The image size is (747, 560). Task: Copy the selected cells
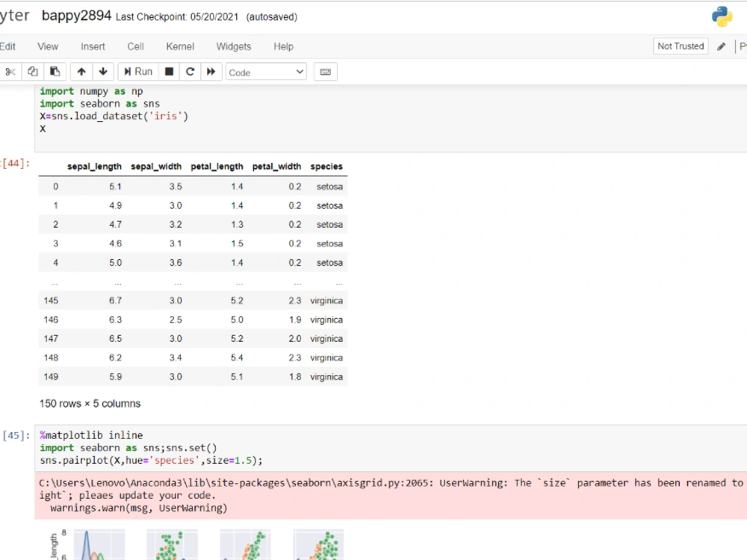pos(32,71)
